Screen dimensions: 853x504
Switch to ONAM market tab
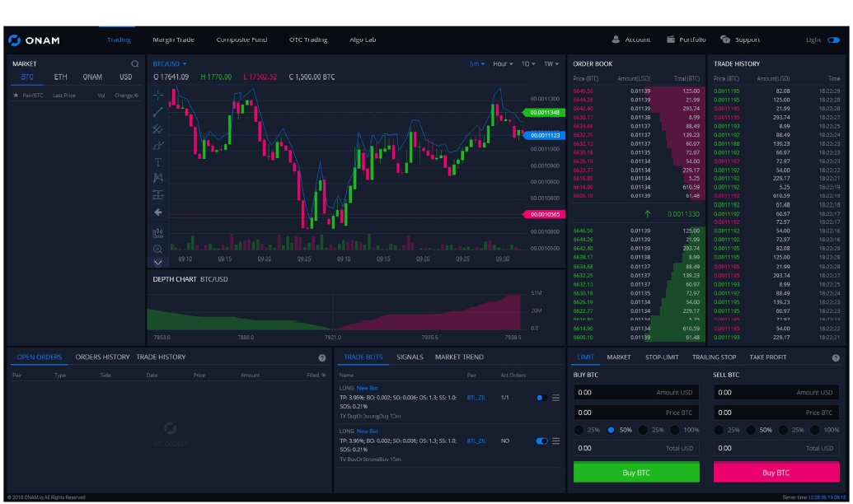point(92,77)
